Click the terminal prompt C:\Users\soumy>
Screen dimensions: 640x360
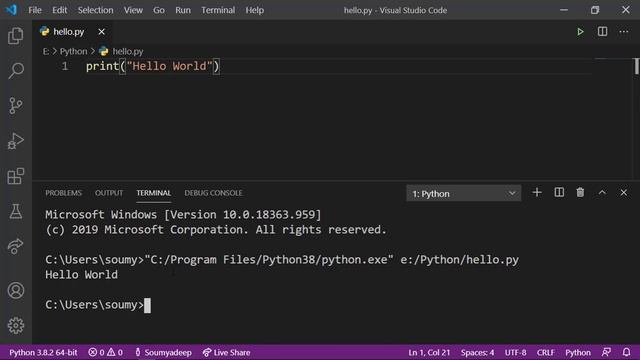pos(94,305)
